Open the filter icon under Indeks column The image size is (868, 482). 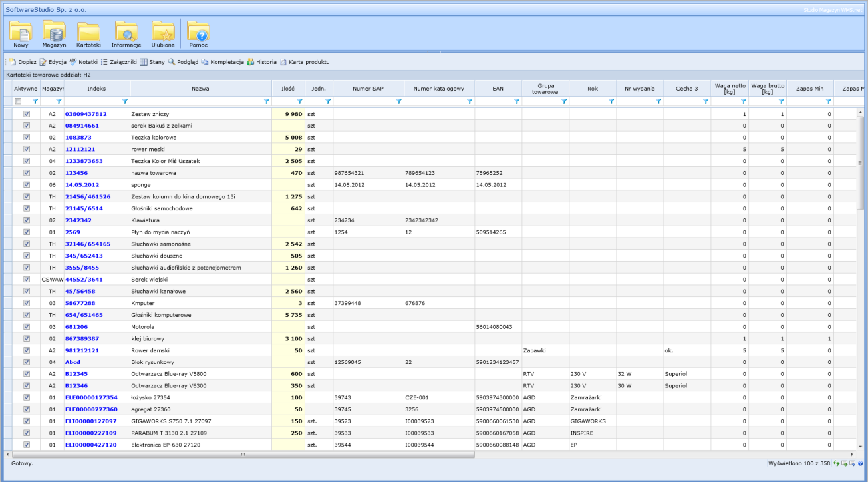pyautogui.click(x=125, y=101)
